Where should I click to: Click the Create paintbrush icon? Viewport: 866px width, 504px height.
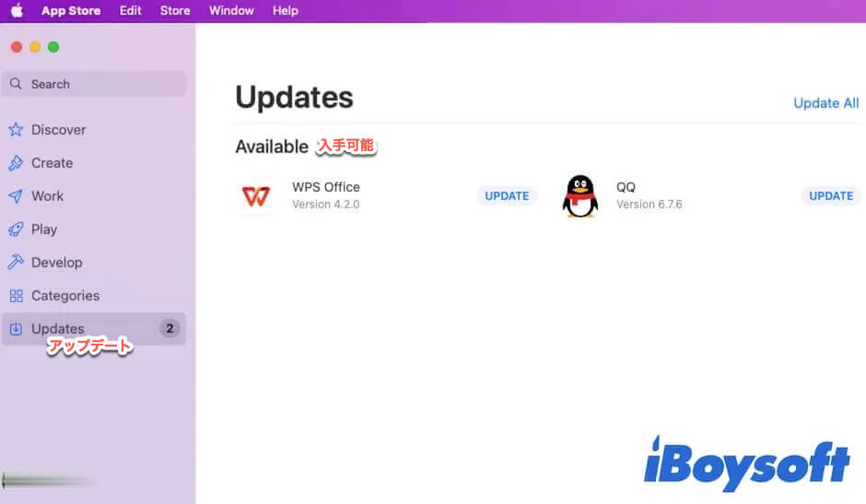point(16,162)
